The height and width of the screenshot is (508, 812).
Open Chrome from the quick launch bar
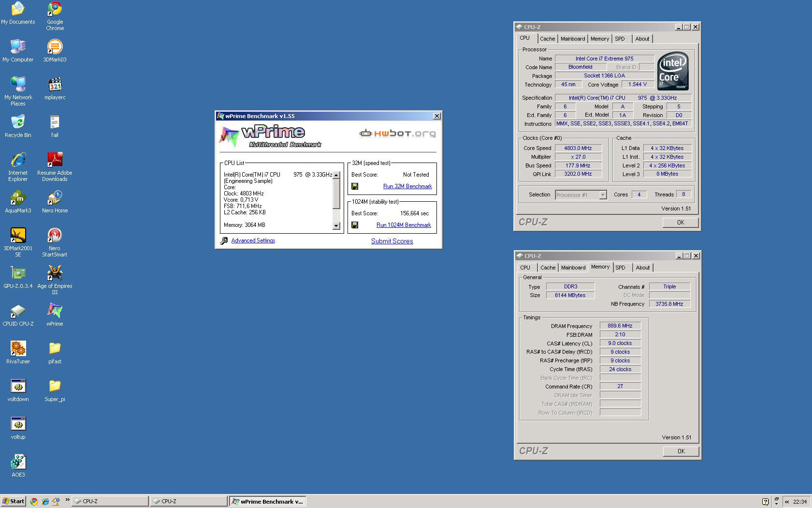coord(34,501)
